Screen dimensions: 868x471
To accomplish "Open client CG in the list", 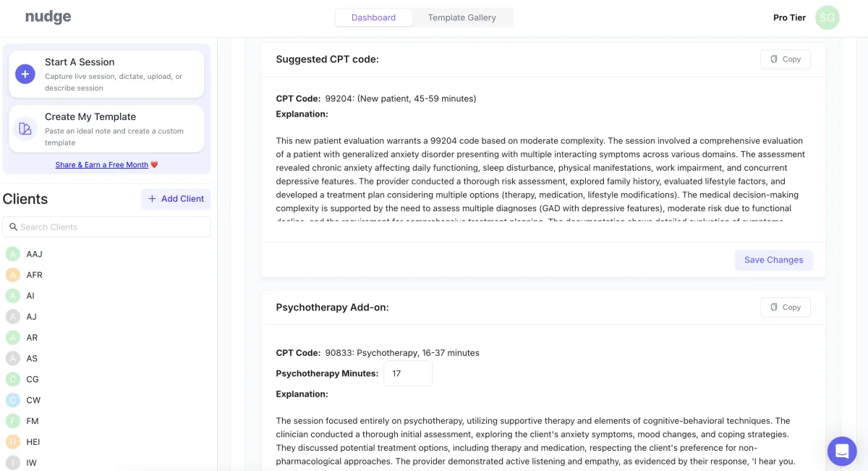I will (x=33, y=379).
